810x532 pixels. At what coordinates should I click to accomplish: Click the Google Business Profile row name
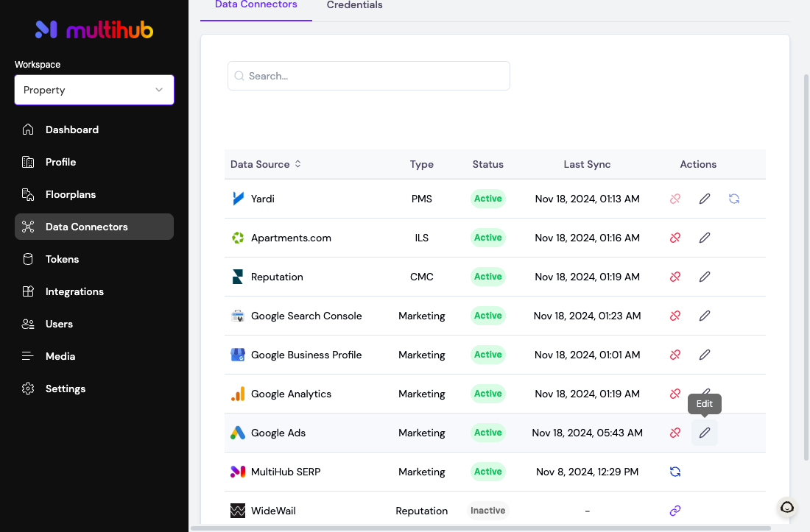[x=306, y=355]
